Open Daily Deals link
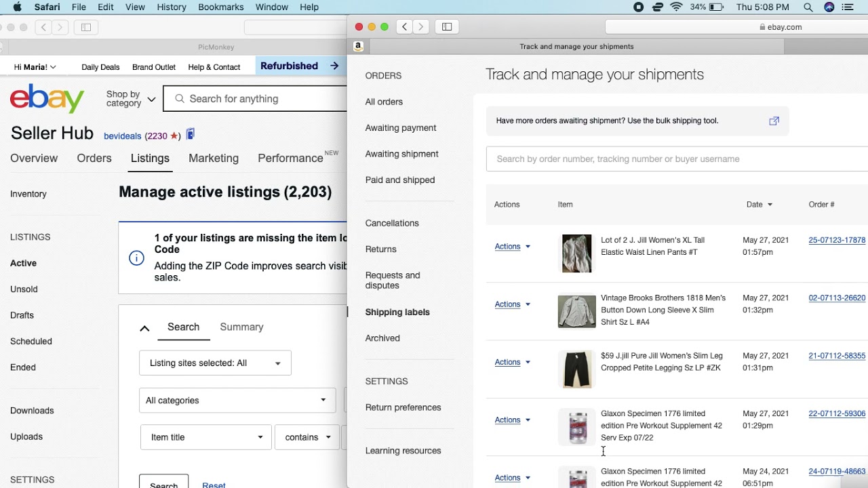This screenshot has height=488, width=868. click(x=100, y=67)
